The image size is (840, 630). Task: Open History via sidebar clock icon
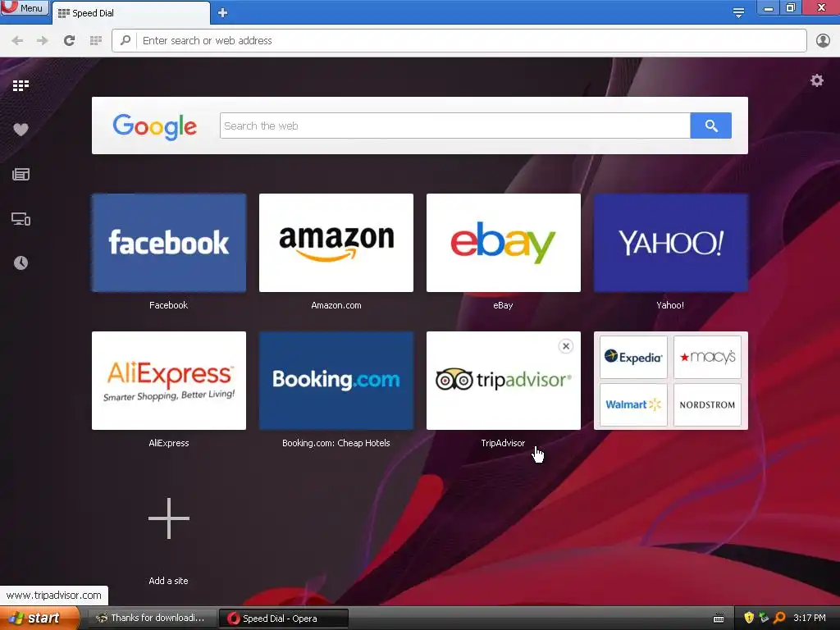pyautogui.click(x=21, y=262)
